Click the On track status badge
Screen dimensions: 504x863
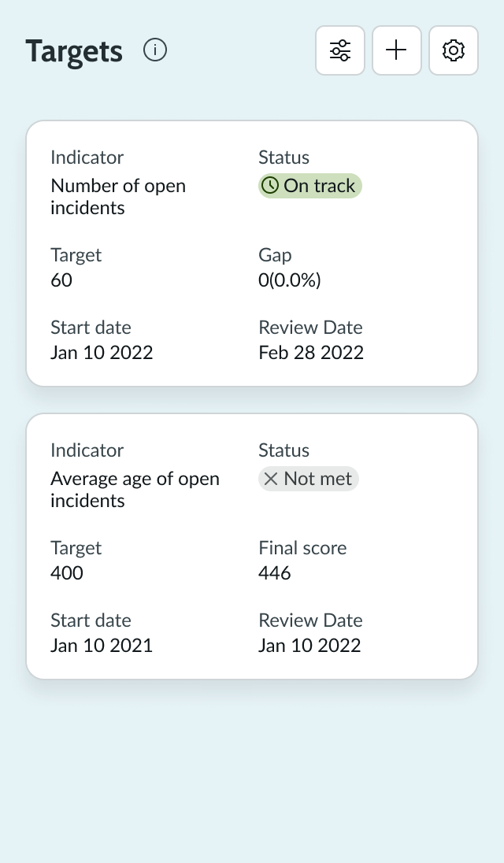[309, 185]
